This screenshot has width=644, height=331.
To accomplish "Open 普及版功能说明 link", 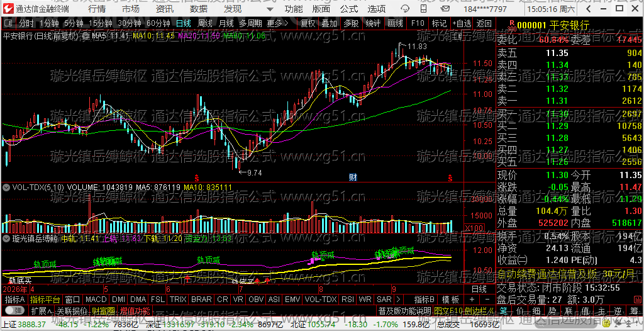I will pos(404,310).
